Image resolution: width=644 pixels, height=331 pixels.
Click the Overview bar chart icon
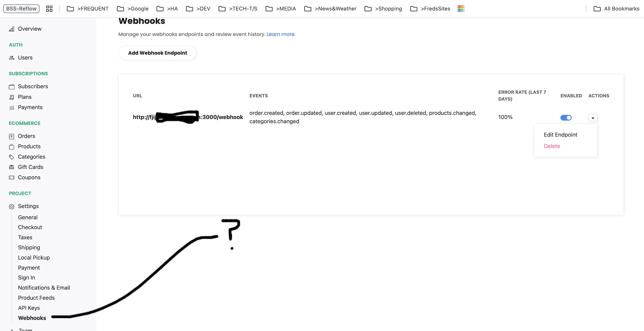[x=12, y=29]
